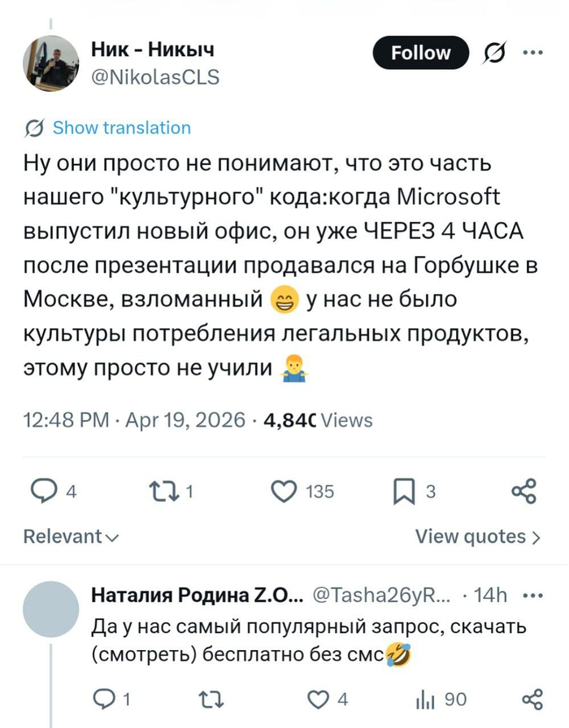Bookmark the main post
Viewport: 569px width, 728px height.
point(404,491)
